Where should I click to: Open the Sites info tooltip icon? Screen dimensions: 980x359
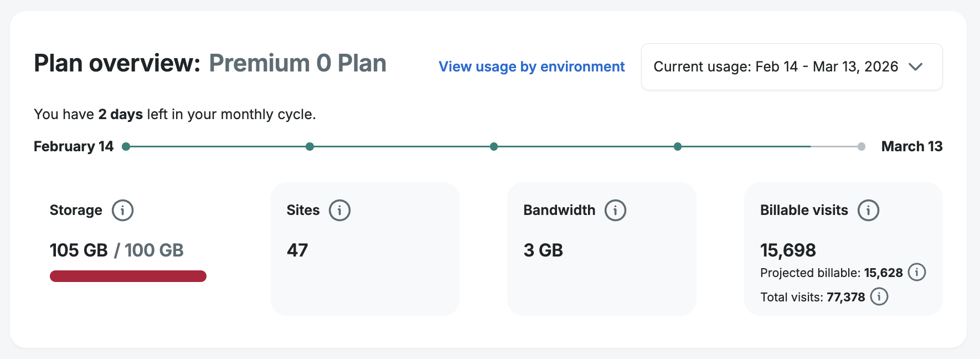339,211
